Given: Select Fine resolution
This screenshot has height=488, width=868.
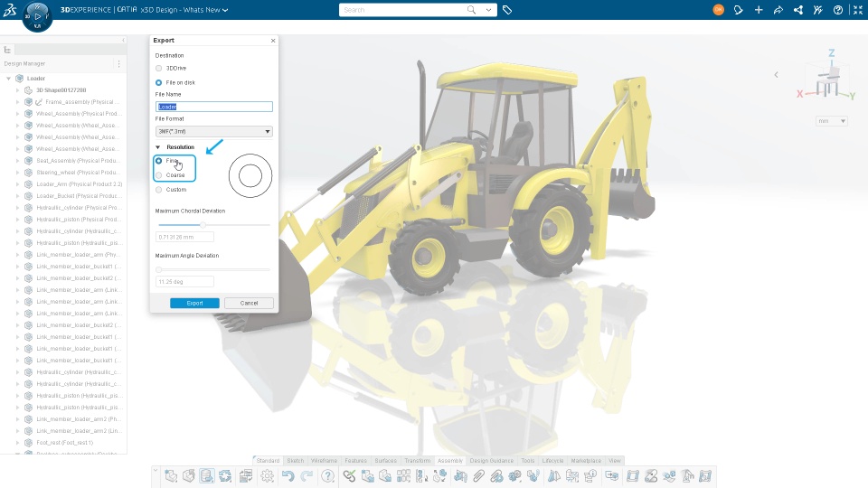Looking at the screenshot, I should [159, 161].
